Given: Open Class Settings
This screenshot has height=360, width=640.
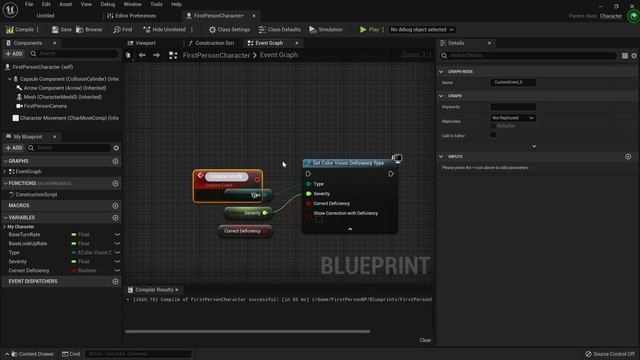Looking at the screenshot, I should coord(229,29).
